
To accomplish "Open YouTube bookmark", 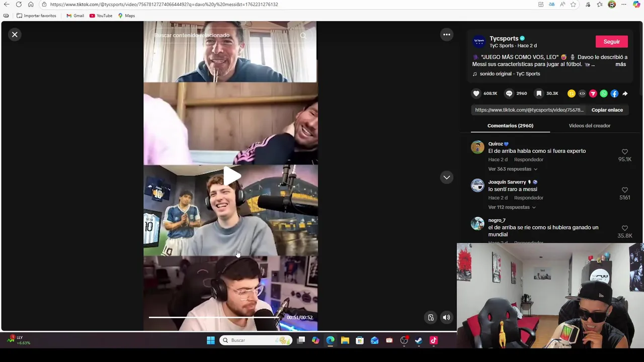I will (x=101, y=16).
